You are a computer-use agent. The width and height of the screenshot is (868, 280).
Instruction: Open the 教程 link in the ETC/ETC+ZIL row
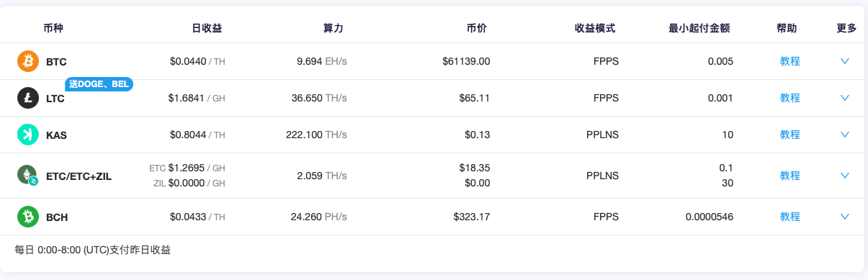tap(790, 176)
